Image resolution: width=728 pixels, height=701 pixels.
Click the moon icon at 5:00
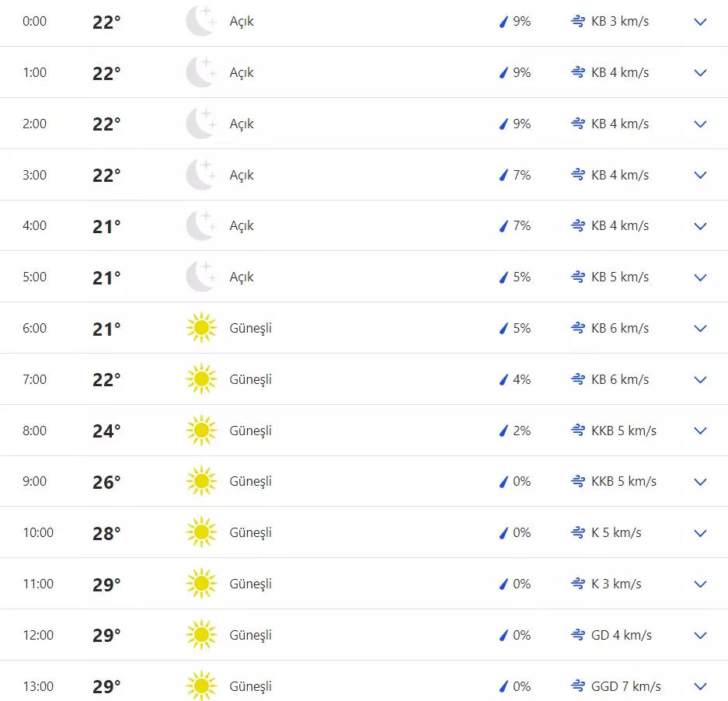click(200, 277)
